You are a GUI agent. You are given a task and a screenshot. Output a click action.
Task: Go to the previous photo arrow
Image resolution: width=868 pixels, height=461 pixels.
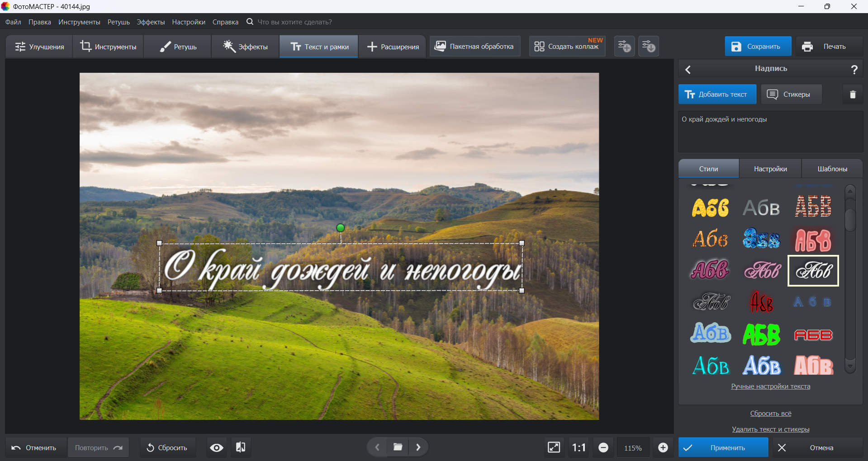click(377, 447)
